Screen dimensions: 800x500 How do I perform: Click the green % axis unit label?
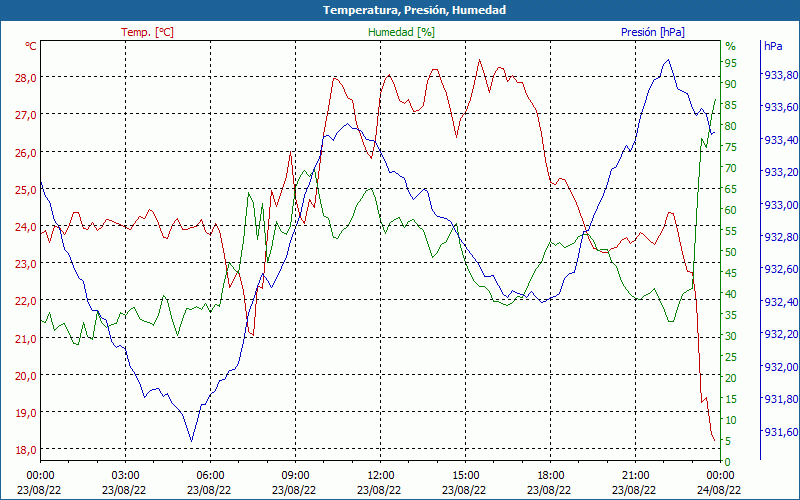click(x=731, y=46)
